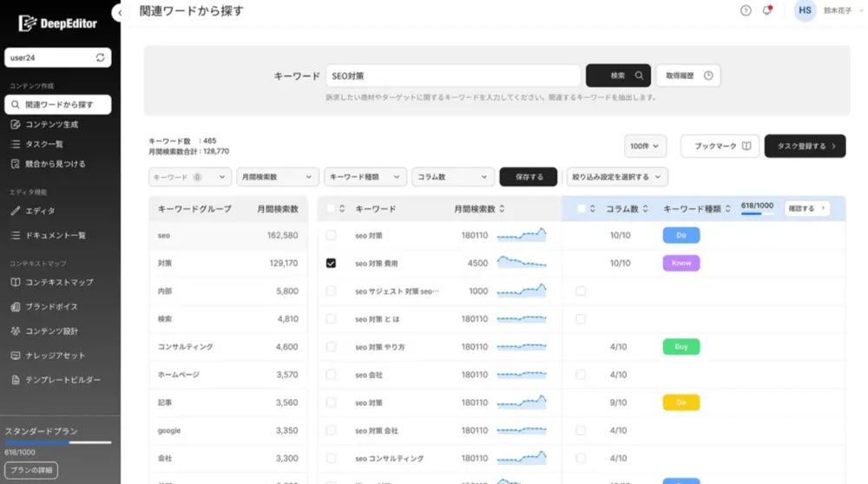Uncheck the 'seo 対策 費用' checkbox
The width and height of the screenshot is (868, 484).
331,263
